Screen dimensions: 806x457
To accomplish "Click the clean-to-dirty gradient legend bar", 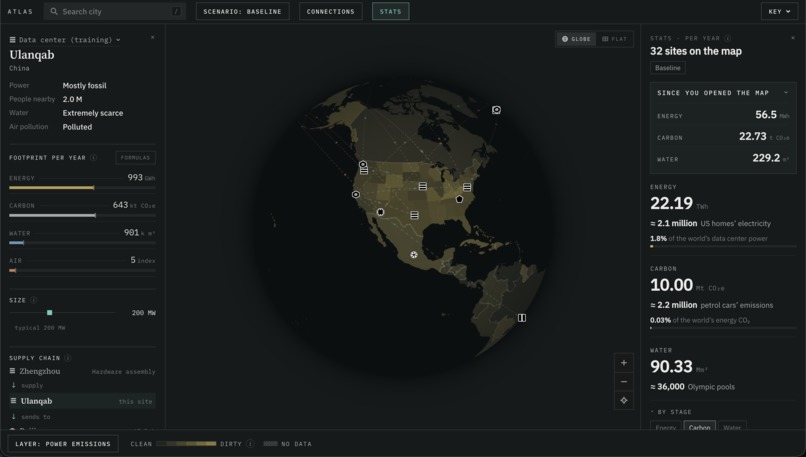I will tap(186, 444).
